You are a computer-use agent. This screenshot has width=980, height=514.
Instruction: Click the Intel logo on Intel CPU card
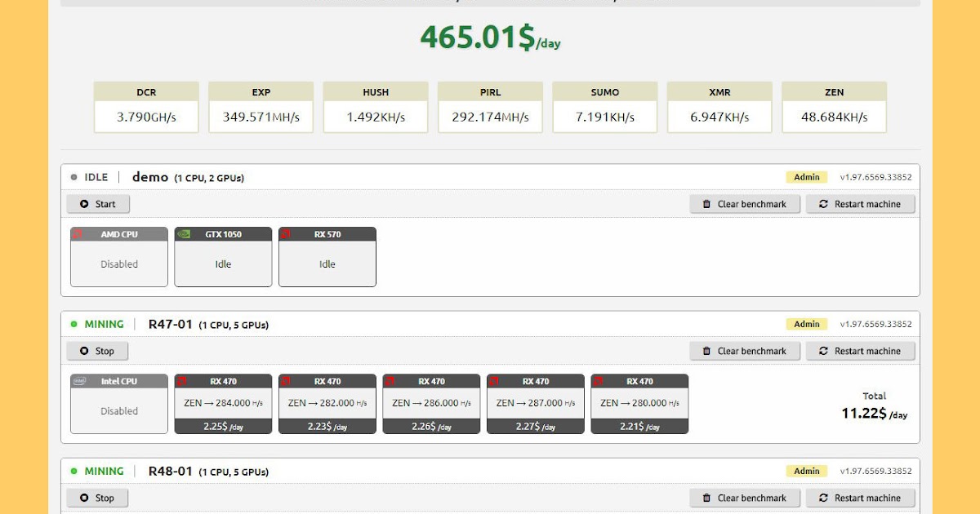click(79, 381)
